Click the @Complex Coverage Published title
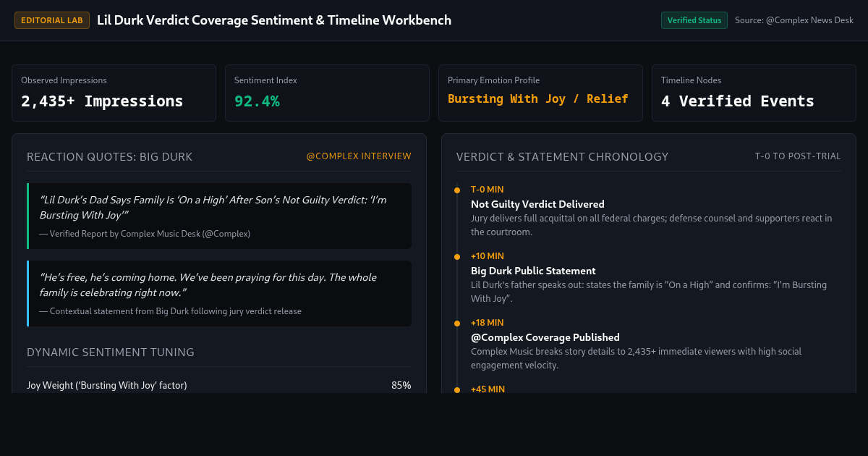The height and width of the screenshot is (456, 868). point(545,337)
